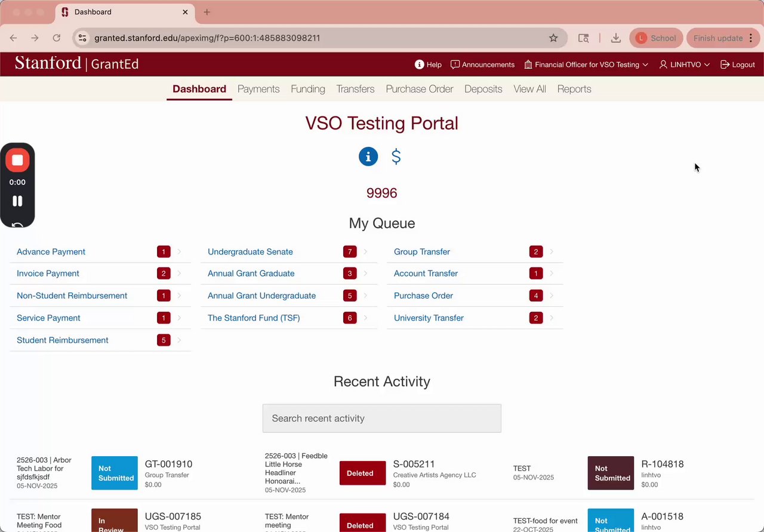Go back in browser history
Image resolution: width=764 pixels, height=532 pixels.
13,38
